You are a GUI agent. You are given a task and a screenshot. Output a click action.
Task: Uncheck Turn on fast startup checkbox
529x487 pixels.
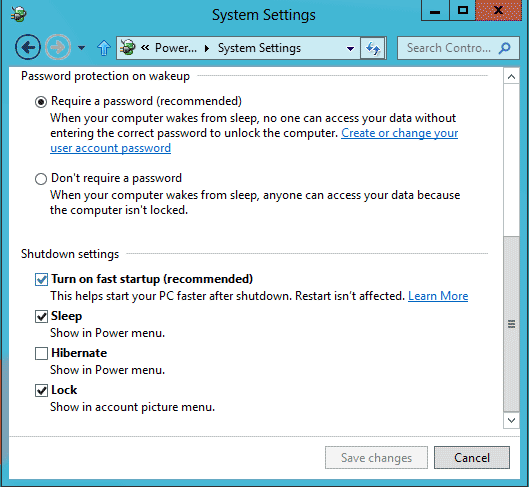pyautogui.click(x=41, y=280)
